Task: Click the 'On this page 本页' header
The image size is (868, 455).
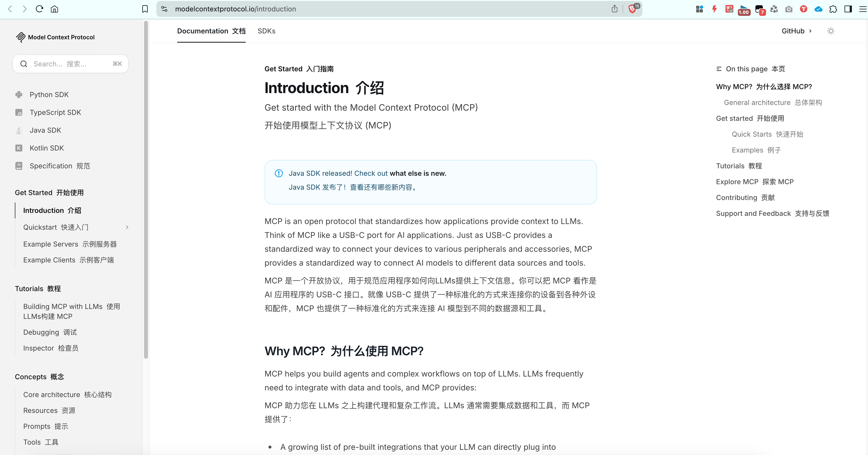Action: [750, 69]
